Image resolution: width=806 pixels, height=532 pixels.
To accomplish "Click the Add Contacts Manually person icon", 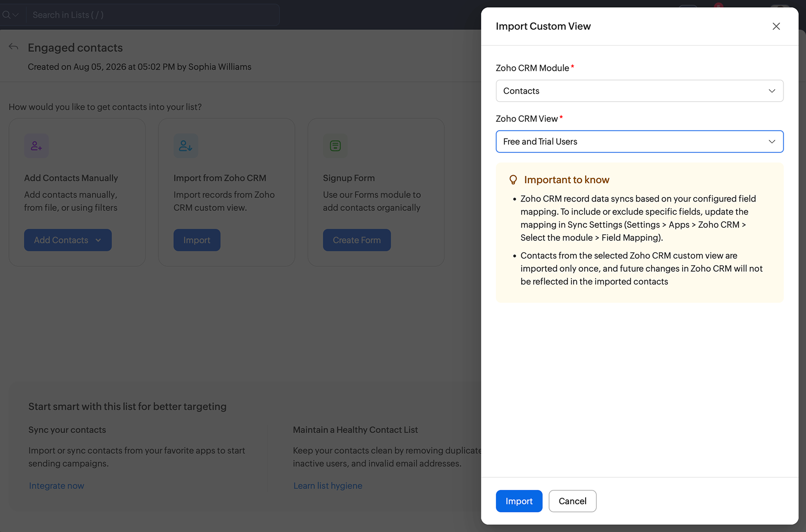I will 36,146.
